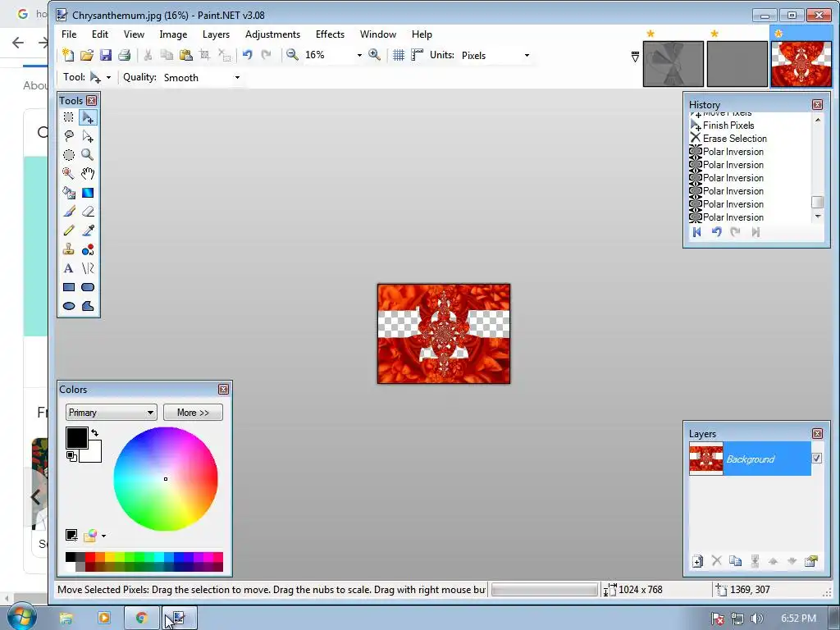Click Add New Layer button
The width and height of the screenshot is (840, 630).
697,561
